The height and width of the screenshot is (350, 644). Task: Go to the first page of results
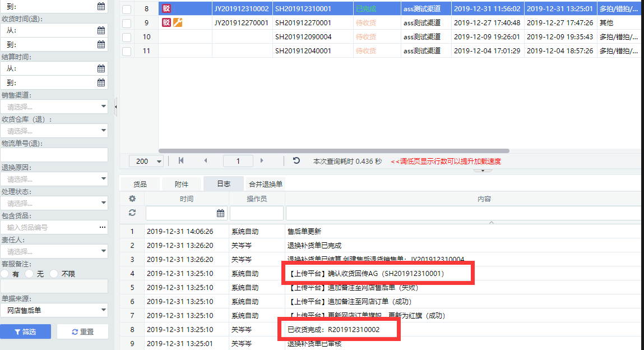[x=181, y=161]
